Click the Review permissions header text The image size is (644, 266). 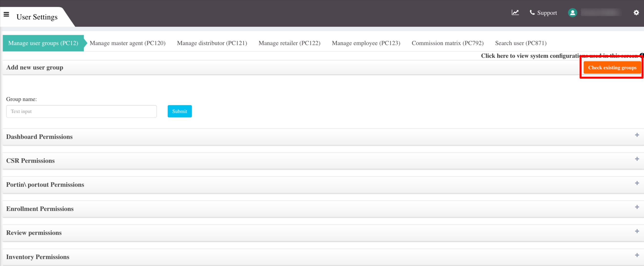(x=34, y=233)
